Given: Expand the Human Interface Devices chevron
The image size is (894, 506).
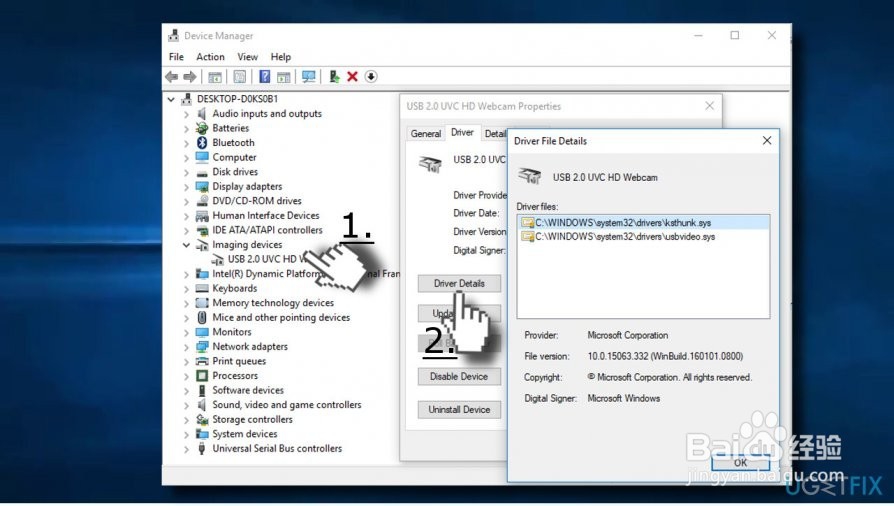Looking at the screenshot, I should click(186, 216).
